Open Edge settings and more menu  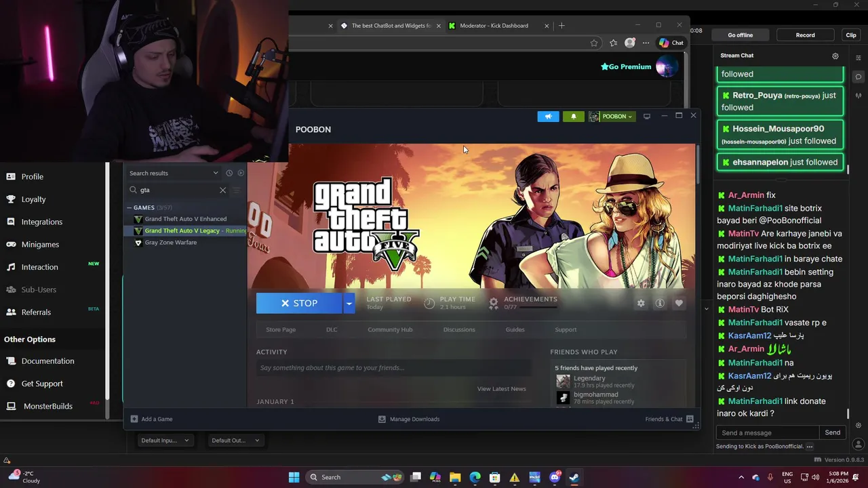(646, 43)
